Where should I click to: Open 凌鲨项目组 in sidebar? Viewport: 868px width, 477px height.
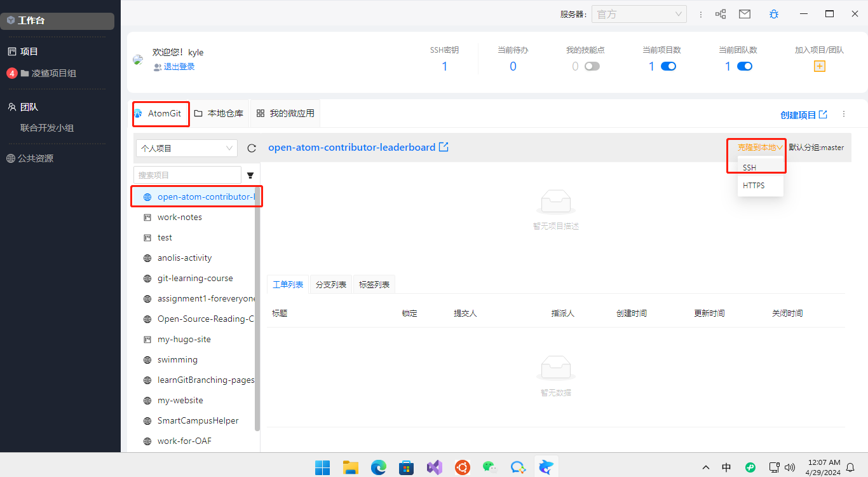(54, 73)
